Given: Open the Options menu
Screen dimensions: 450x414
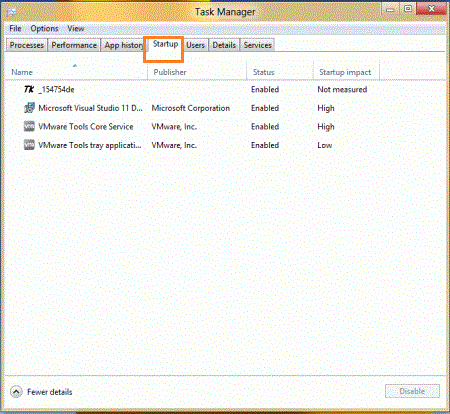Looking at the screenshot, I should [x=44, y=29].
